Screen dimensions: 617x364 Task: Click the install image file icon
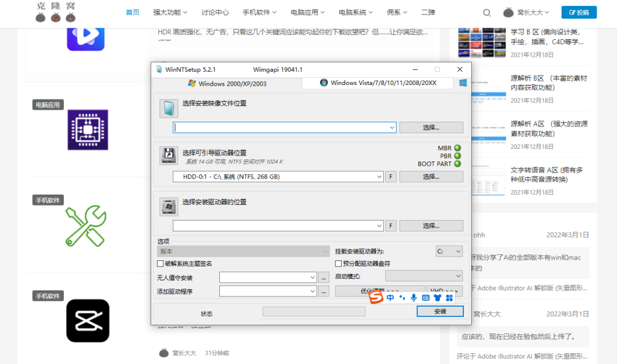point(169,108)
